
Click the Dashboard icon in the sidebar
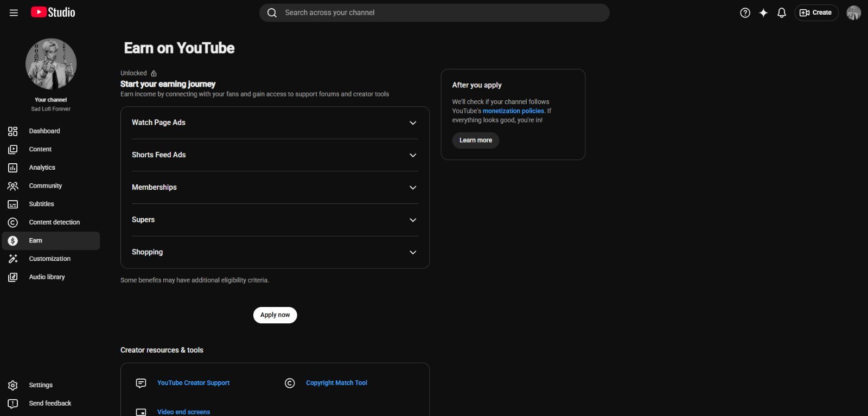13,131
